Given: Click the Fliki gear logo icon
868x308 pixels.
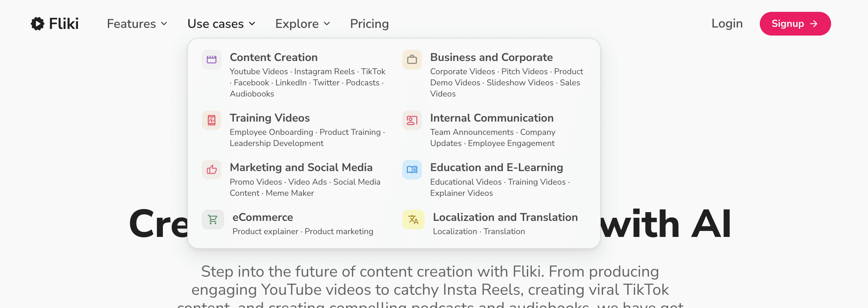Looking at the screenshot, I should 38,24.
